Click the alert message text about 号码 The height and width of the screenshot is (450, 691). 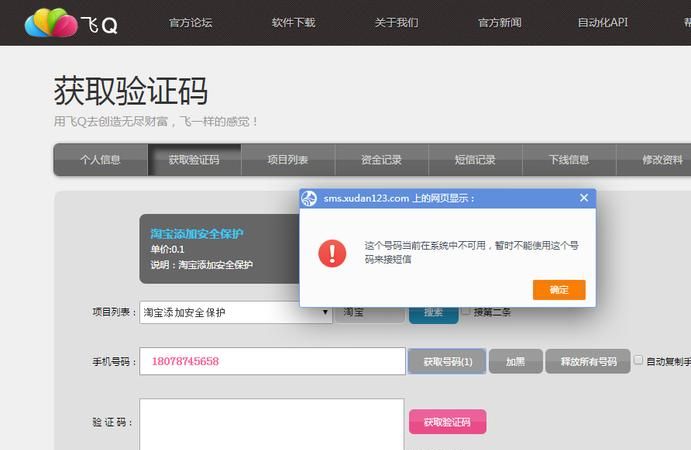[472, 252]
